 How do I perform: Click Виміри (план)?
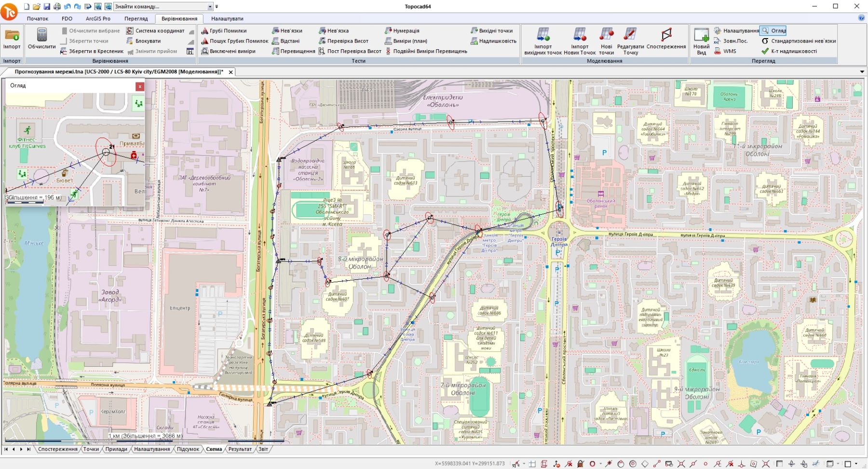(x=406, y=41)
